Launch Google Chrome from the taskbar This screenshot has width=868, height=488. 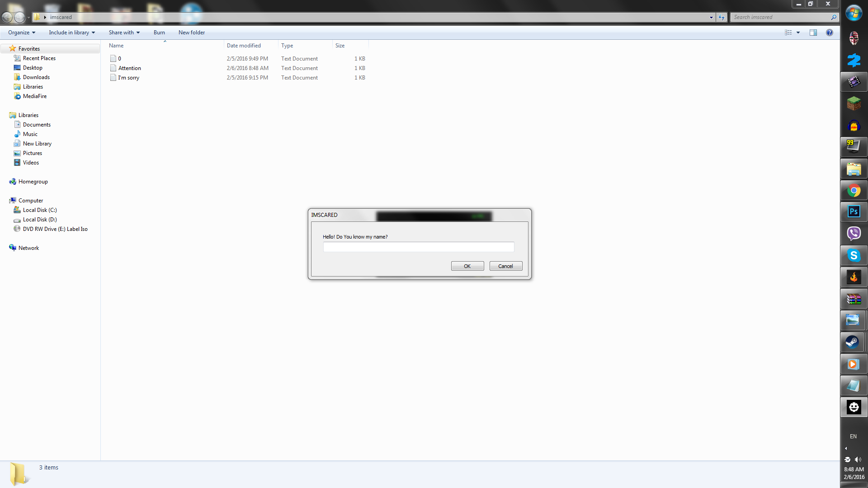click(854, 191)
